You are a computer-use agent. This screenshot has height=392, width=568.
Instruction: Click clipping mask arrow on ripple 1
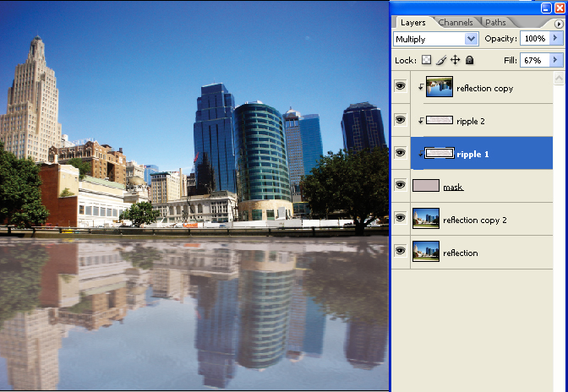[x=421, y=154]
